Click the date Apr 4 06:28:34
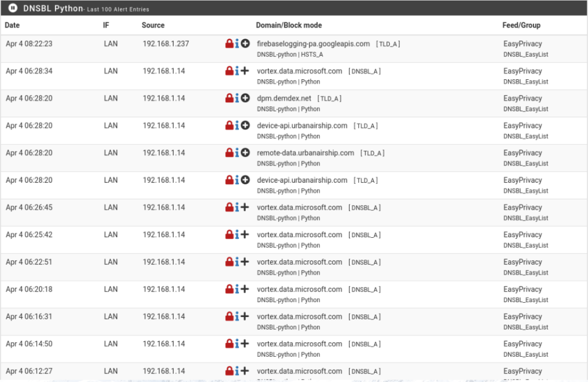Image resolution: width=588 pixels, height=382 pixels. point(29,71)
